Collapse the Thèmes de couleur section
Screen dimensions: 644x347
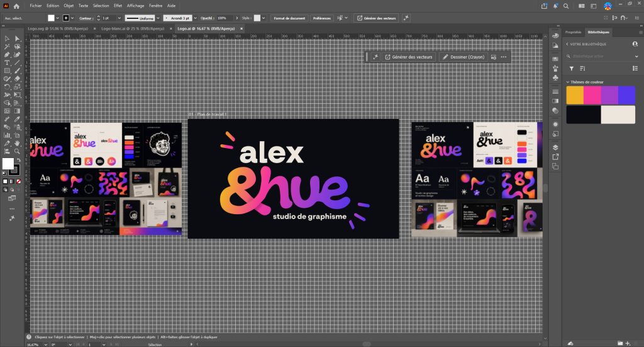click(568, 82)
